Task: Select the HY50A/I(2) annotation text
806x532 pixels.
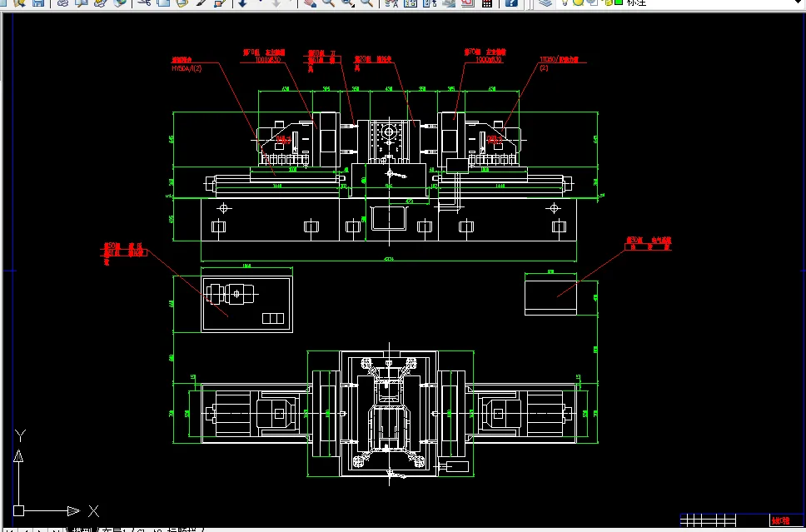Action: point(187,68)
